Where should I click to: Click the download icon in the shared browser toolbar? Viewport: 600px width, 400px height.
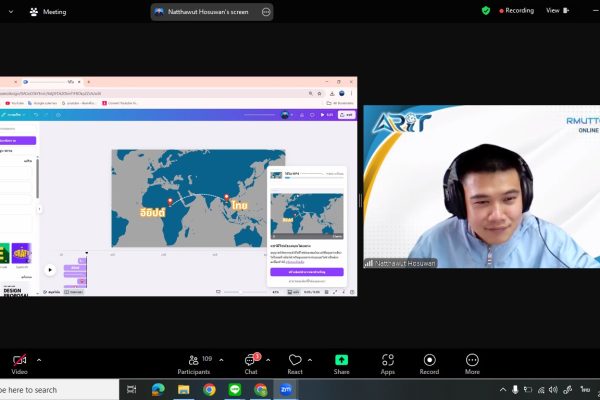332,93
